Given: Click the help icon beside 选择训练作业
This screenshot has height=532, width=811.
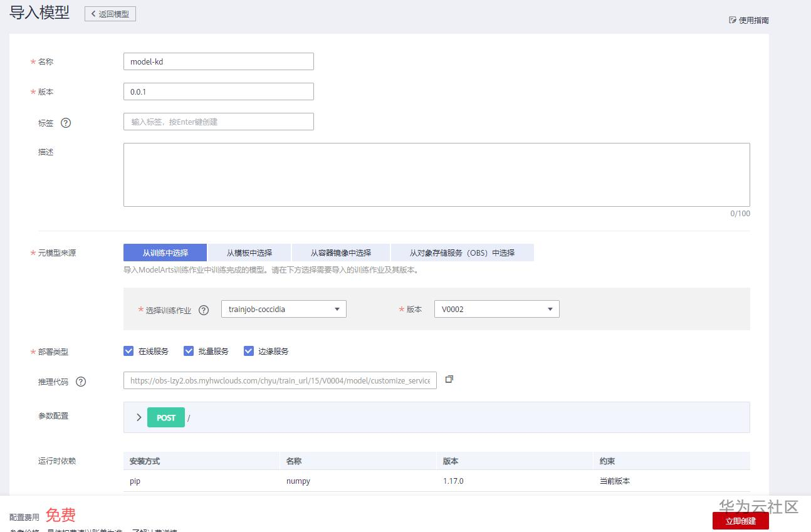Looking at the screenshot, I should tap(204, 309).
